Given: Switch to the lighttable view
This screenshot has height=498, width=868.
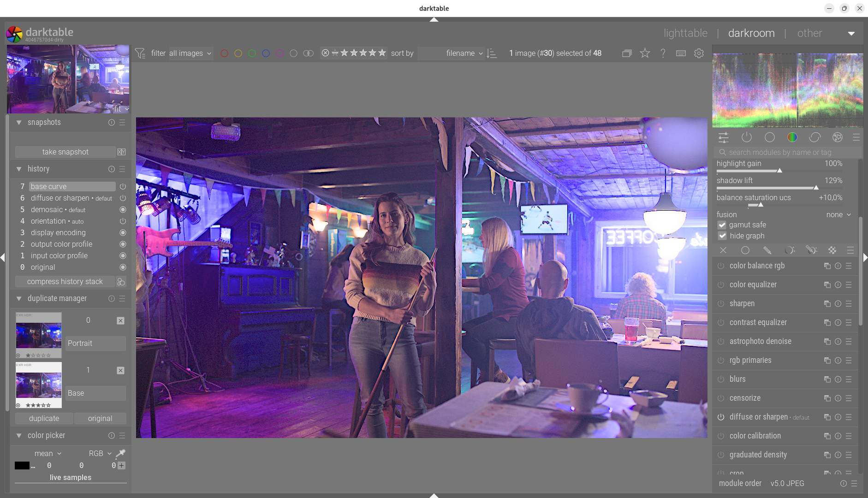Looking at the screenshot, I should coord(685,34).
